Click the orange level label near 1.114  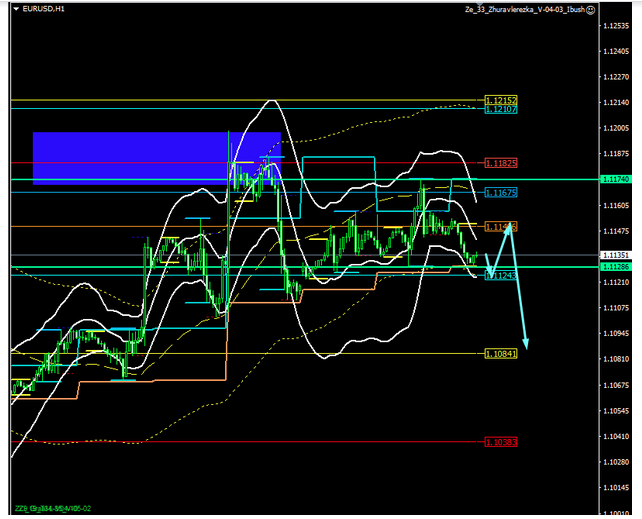click(x=500, y=227)
